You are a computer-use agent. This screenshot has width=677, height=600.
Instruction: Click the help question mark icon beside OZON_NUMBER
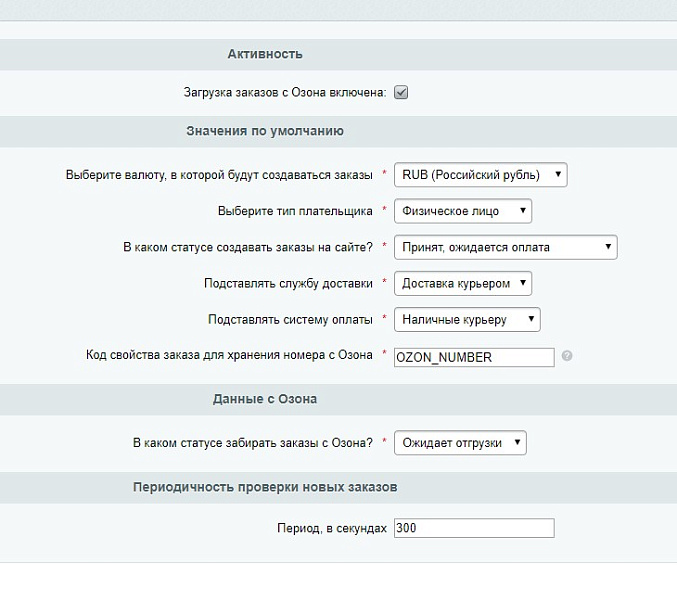click(x=567, y=356)
